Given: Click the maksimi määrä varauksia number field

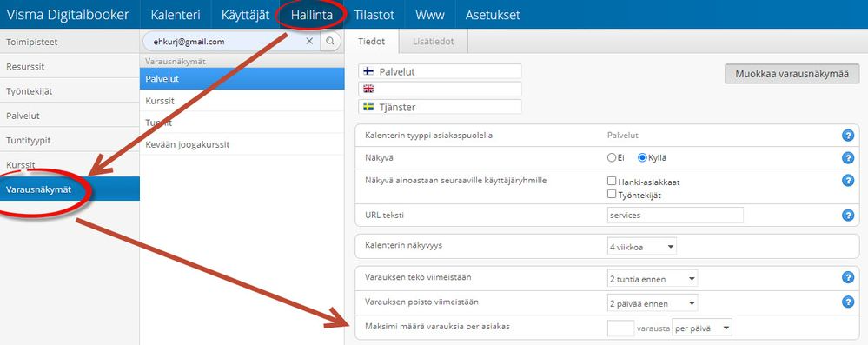Looking at the screenshot, I should click(x=620, y=328).
